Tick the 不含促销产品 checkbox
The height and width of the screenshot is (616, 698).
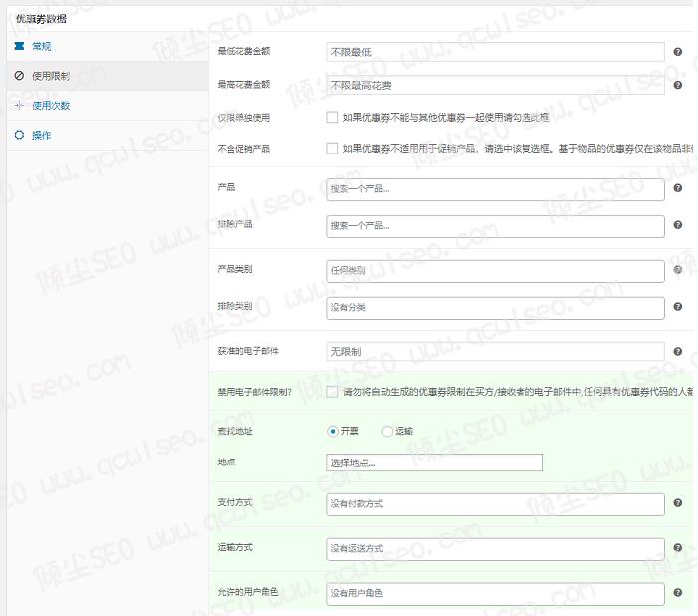point(332,148)
